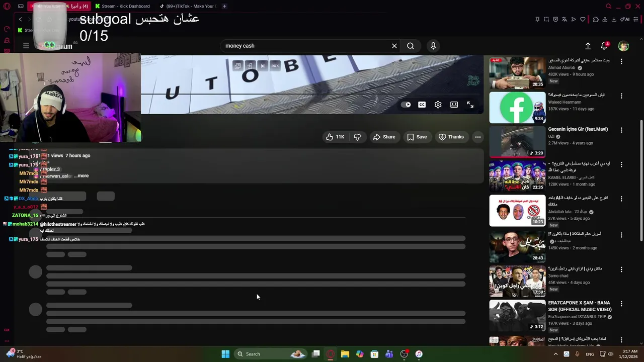
Task: Expand description with '...more'
Action: 81,176
